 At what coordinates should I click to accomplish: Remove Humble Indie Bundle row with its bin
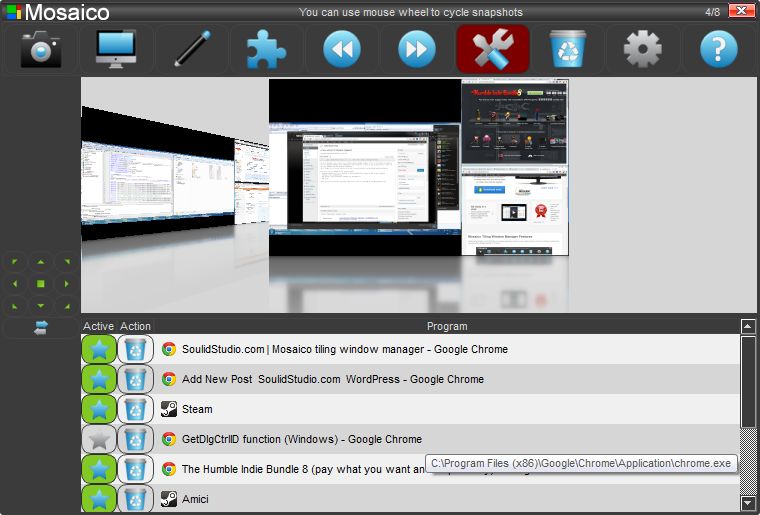click(135, 469)
